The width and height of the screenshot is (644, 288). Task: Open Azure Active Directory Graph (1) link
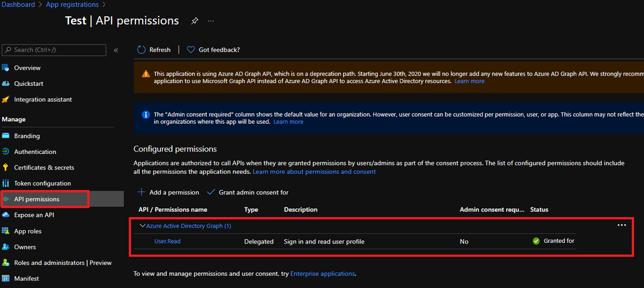[188, 226]
